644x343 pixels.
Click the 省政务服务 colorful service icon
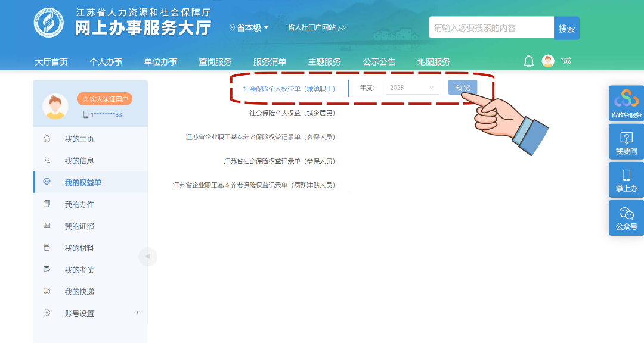click(626, 98)
